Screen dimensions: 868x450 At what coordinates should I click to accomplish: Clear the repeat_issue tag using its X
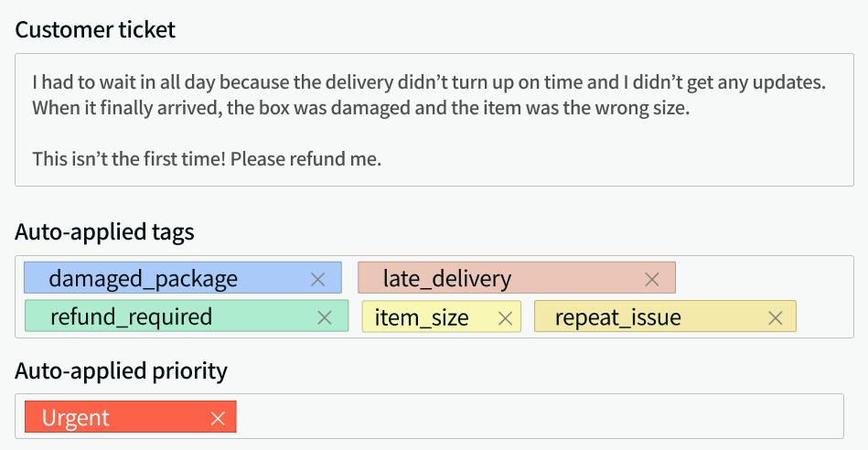(776, 317)
